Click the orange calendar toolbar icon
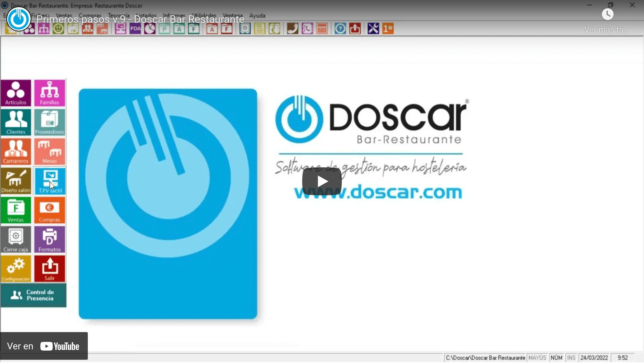 [x=322, y=29]
